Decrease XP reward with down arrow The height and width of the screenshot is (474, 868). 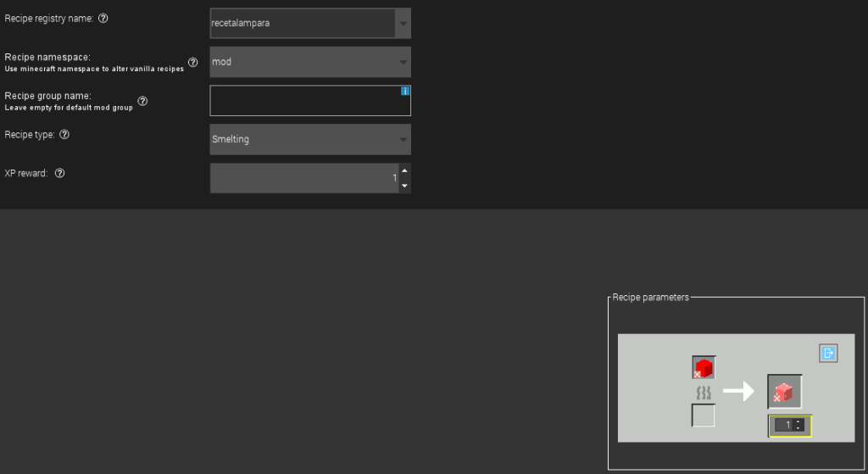coord(404,185)
